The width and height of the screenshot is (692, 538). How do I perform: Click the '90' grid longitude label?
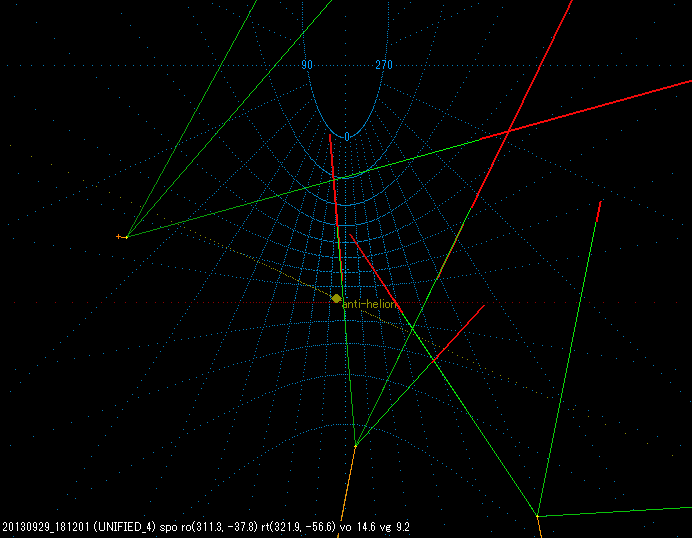coord(307,65)
